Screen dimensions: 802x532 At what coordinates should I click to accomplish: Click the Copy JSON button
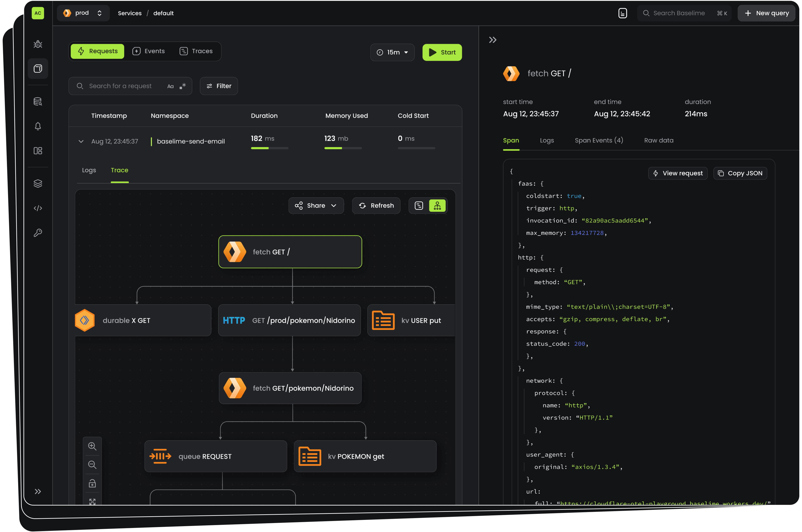tap(740, 173)
